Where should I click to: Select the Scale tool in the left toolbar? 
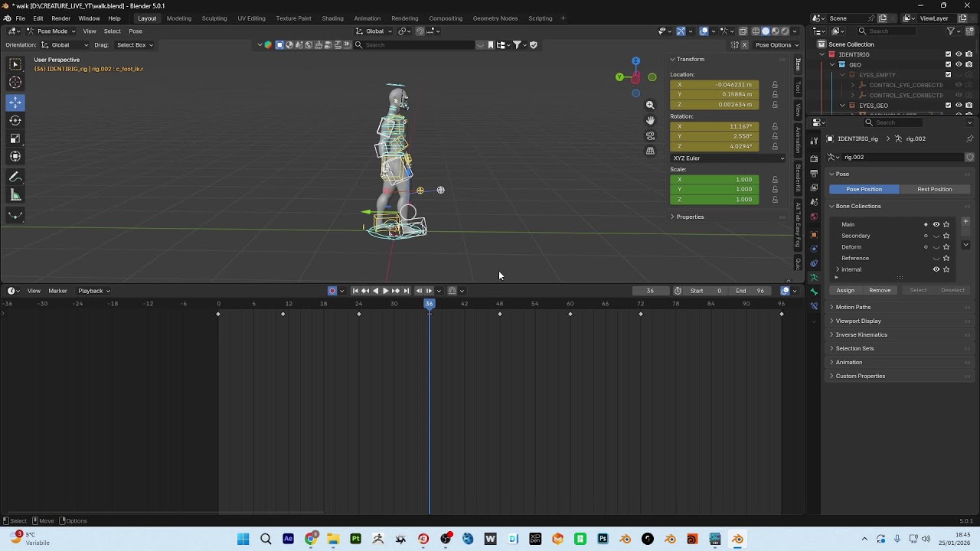[15, 139]
